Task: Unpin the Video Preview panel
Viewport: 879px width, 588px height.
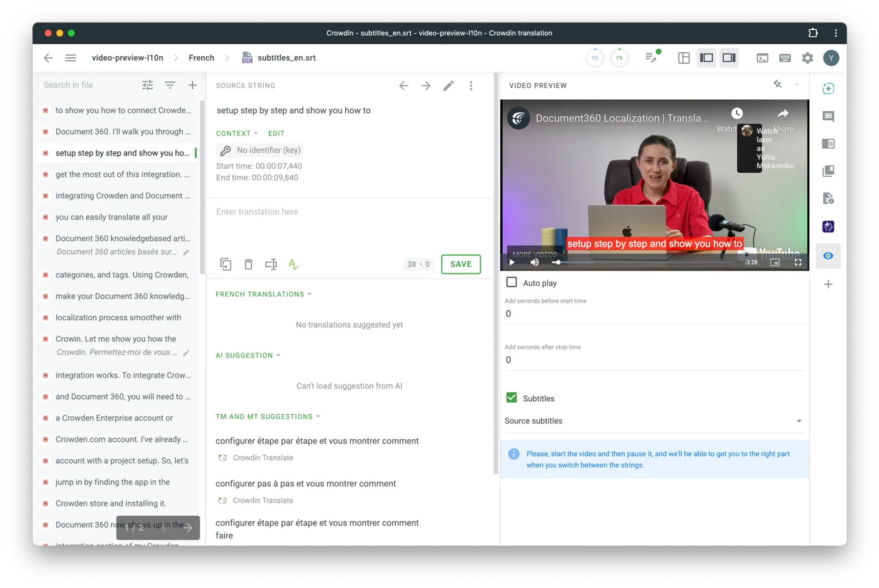Action: pyautogui.click(x=777, y=84)
